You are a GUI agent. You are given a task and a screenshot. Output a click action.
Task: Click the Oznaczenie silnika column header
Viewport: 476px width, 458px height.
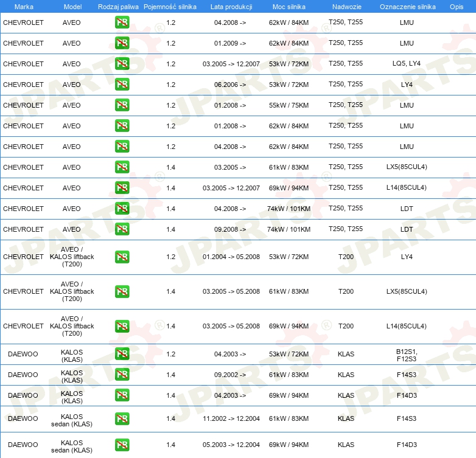click(x=406, y=6)
